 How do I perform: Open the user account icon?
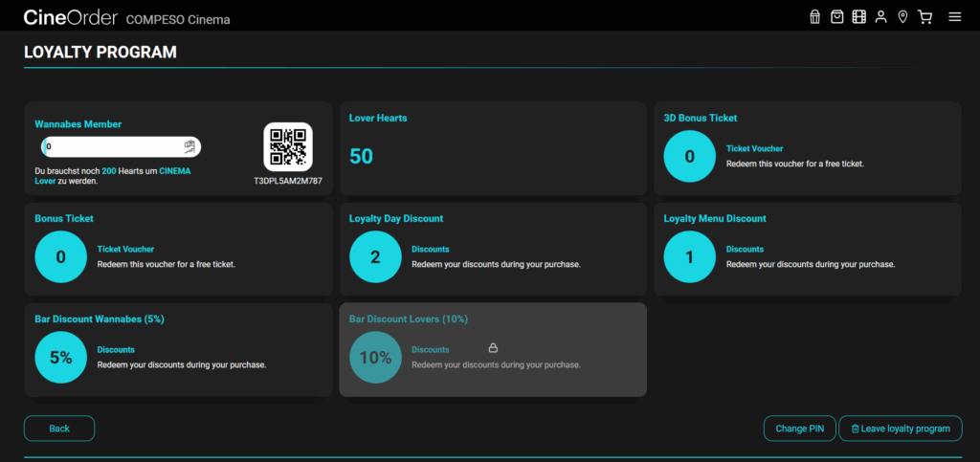(880, 17)
